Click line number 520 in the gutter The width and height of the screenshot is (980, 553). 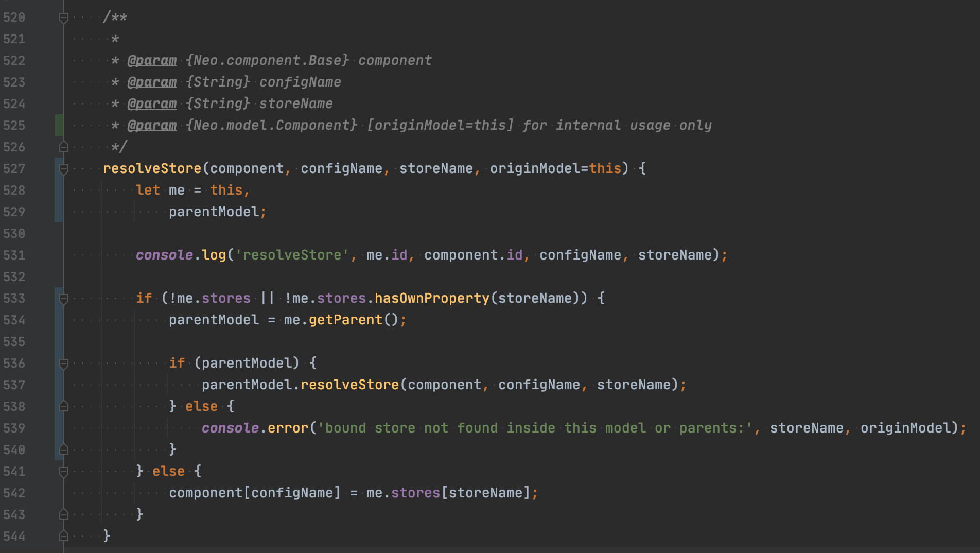click(x=14, y=17)
